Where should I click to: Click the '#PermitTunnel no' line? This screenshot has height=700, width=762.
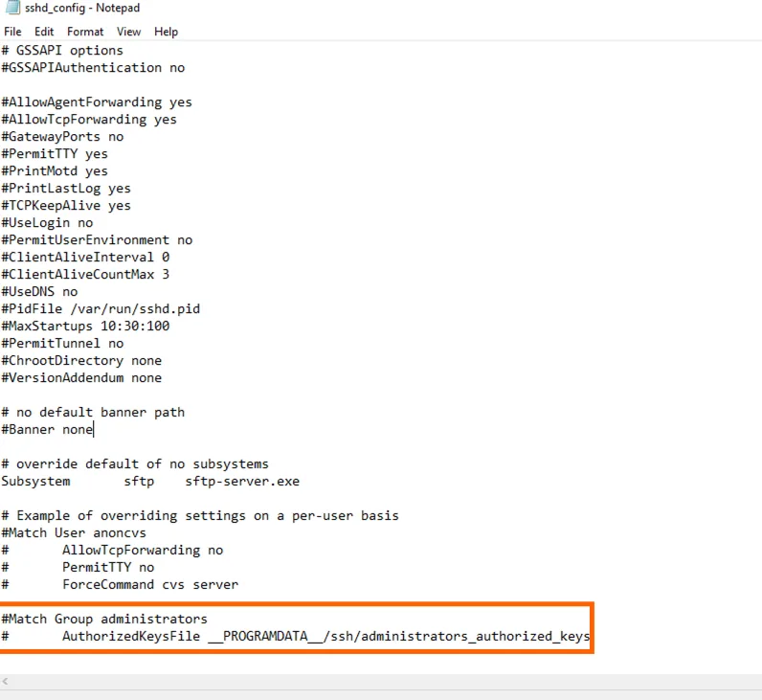coord(62,344)
